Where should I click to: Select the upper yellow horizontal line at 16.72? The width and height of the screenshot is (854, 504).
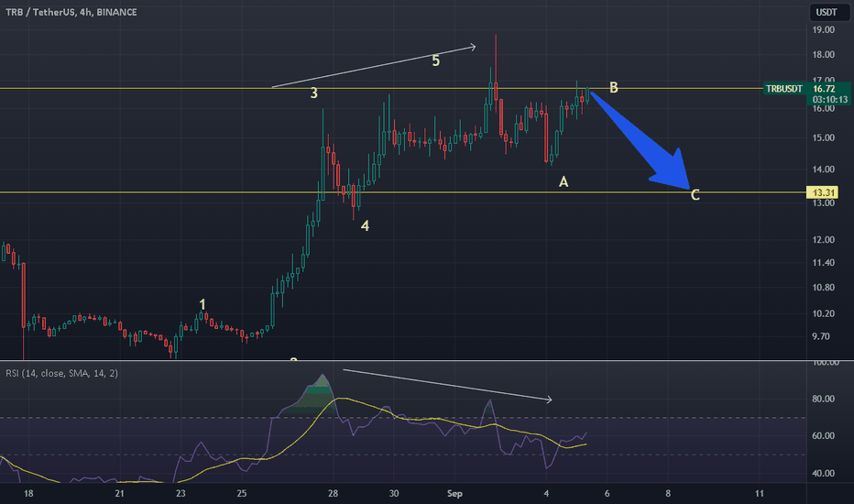[x=381, y=88]
